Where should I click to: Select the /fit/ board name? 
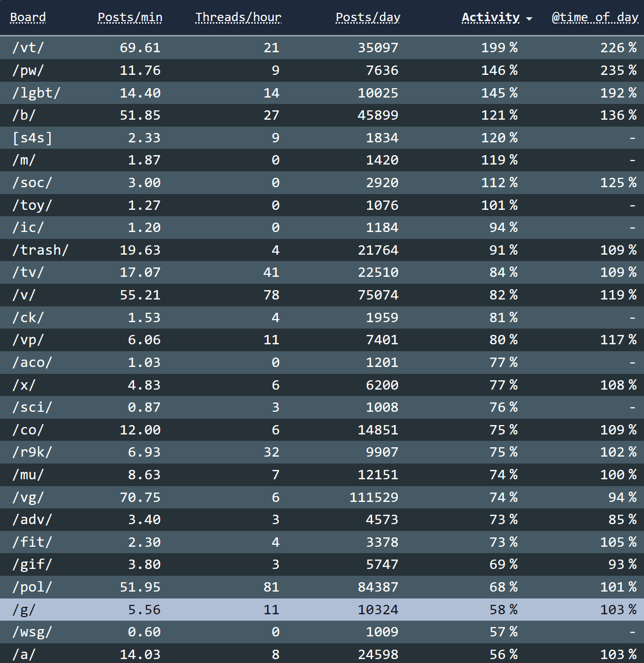click(x=33, y=542)
